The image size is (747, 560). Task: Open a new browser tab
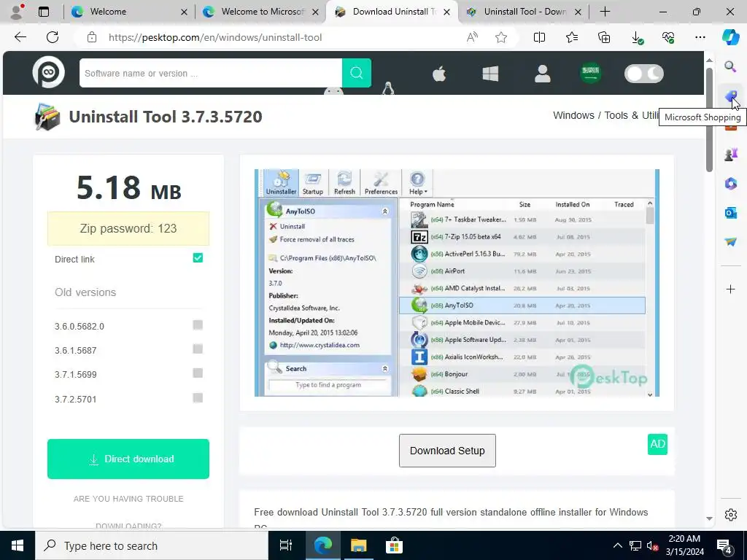click(x=605, y=12)
